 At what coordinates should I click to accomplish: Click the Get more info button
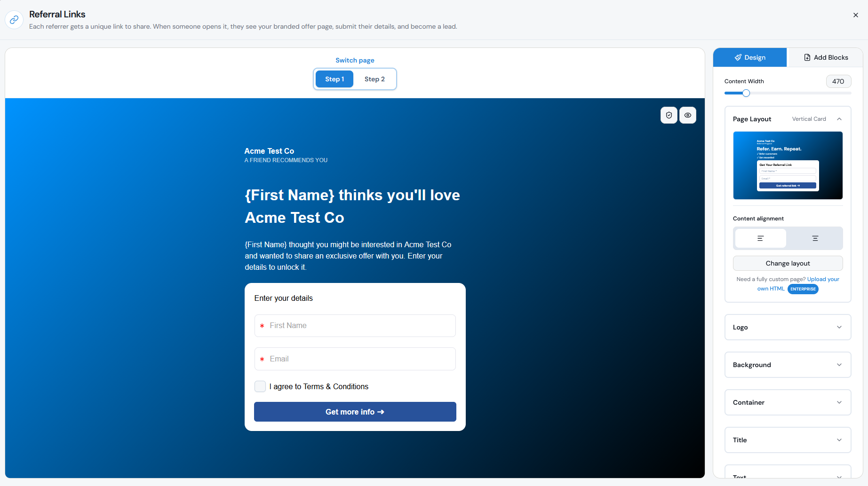[x=355, y=412]
